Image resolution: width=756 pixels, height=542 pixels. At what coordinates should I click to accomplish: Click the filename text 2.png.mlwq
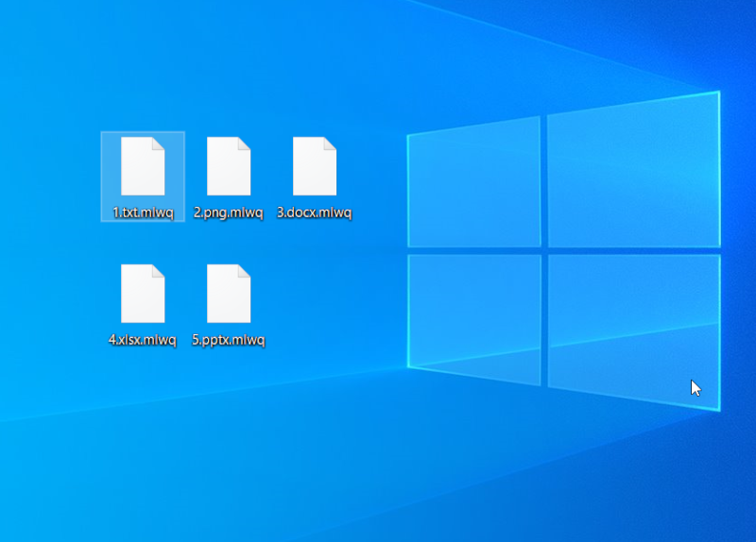tap(229, 212)
